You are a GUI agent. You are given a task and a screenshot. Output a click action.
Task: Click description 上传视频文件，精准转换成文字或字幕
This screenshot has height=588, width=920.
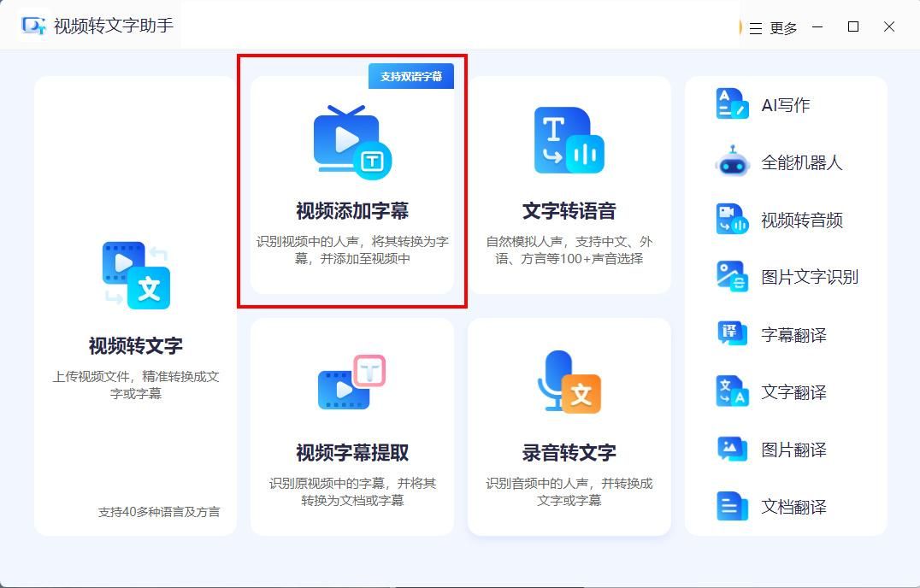tap(136, 385)
